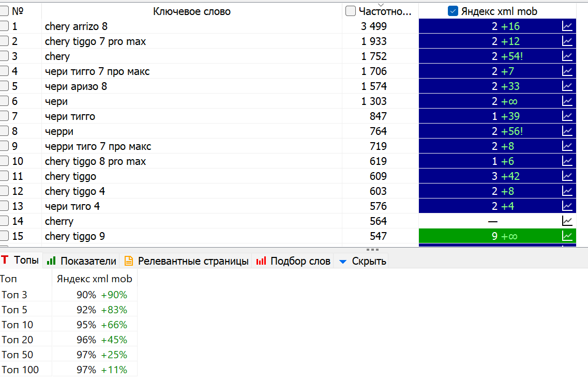Open chart for chery tiggo 9
The height and width of the screenshot is (382, 588).
[567, 236]
